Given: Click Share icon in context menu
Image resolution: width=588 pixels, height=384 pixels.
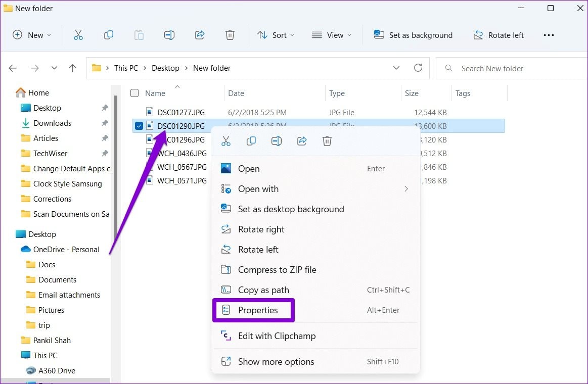Looking at the screenshot, I should pos(302,141).
